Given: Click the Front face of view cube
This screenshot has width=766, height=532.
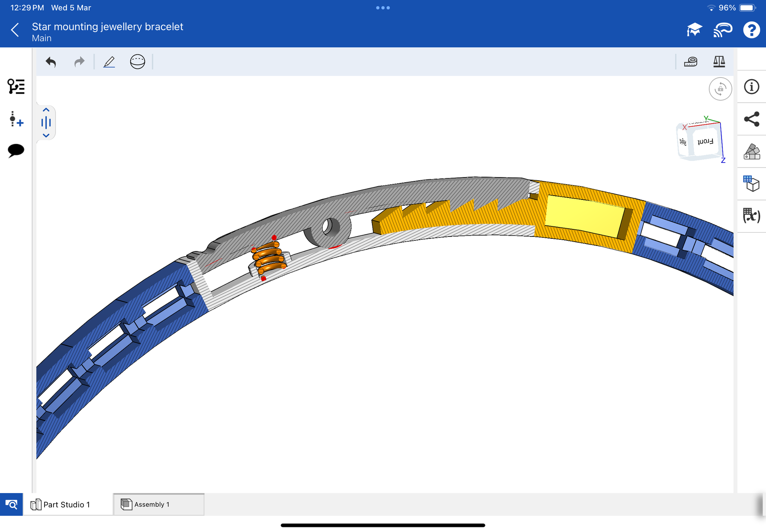Looking at the screenshot, I should click(x=705, y=142).
